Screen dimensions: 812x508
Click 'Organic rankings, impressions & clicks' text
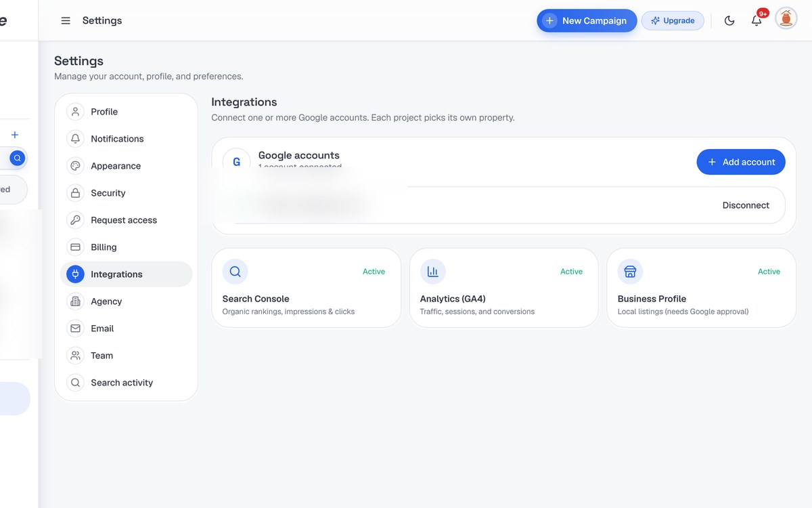click(288, 312)
